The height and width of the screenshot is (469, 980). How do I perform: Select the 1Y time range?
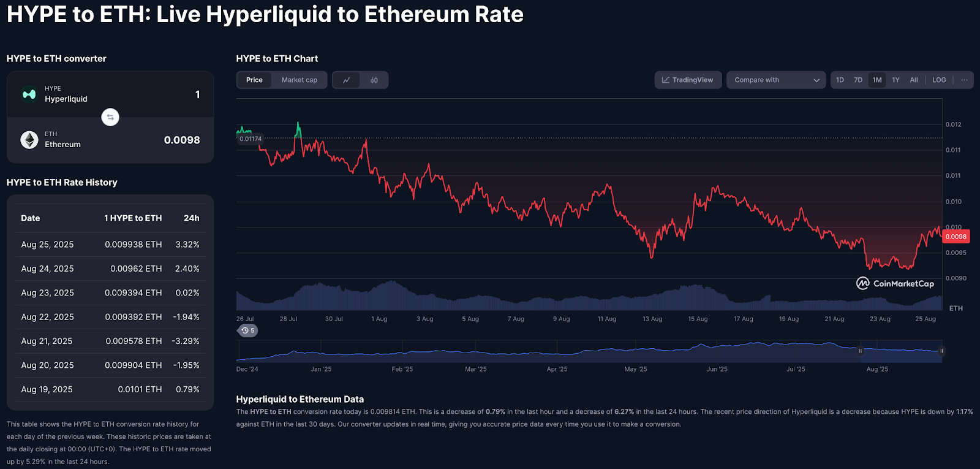click(895, 80)
